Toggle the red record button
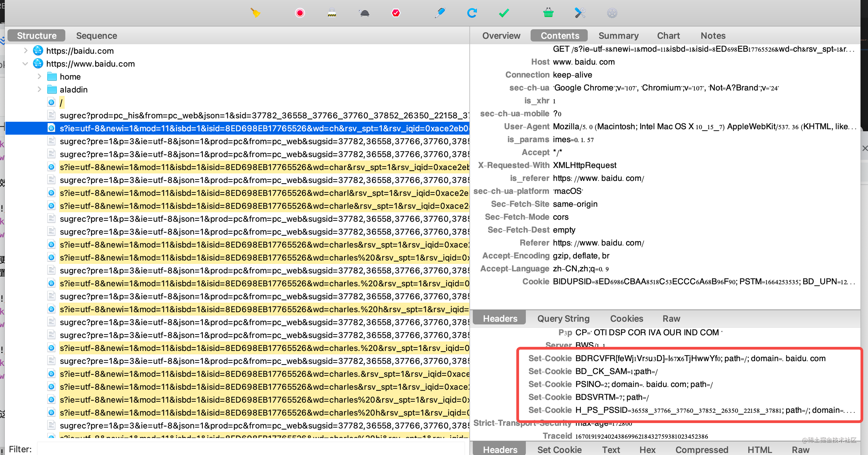868x455 pixels. [300, 13]
